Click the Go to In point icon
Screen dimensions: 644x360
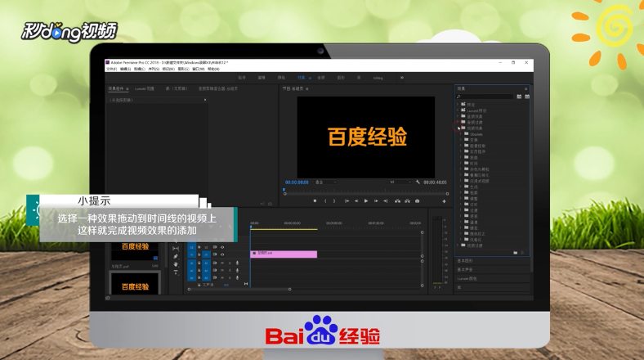click(347, 201)
